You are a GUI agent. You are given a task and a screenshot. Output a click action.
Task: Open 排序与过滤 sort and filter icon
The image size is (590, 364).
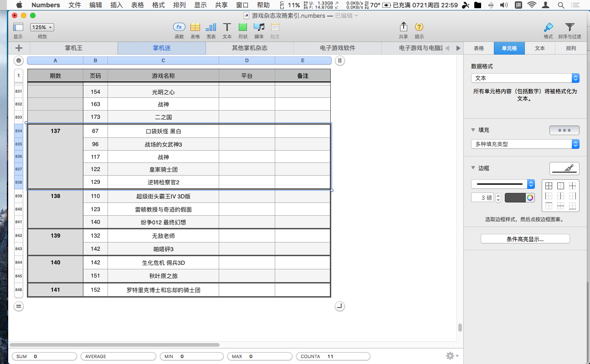pyautogui.click(x=569, y=27)
